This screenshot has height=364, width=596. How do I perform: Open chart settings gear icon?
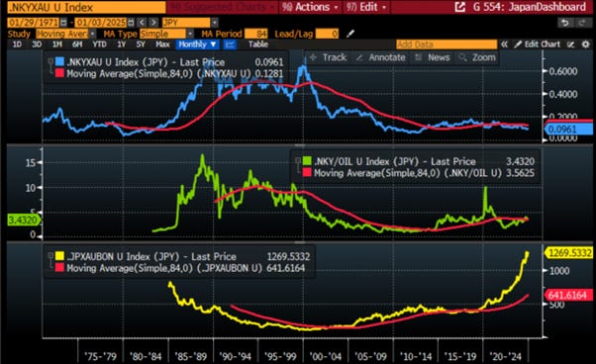click(586, 45)
